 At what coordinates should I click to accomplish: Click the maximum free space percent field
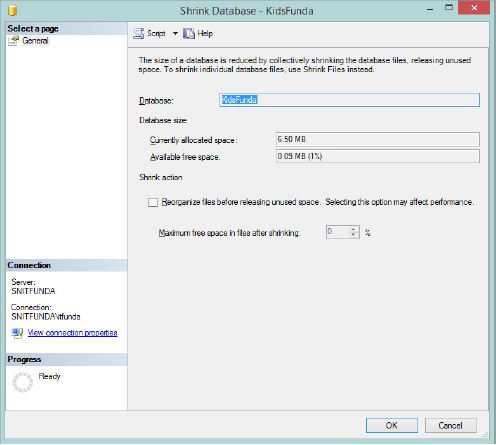point(337,232)
